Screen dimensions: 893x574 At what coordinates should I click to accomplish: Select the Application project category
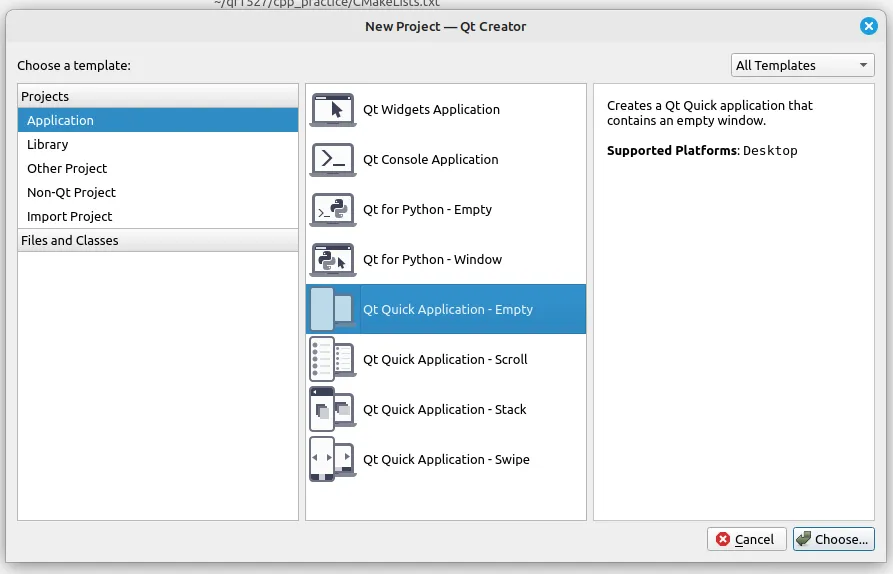coord(158,120)
